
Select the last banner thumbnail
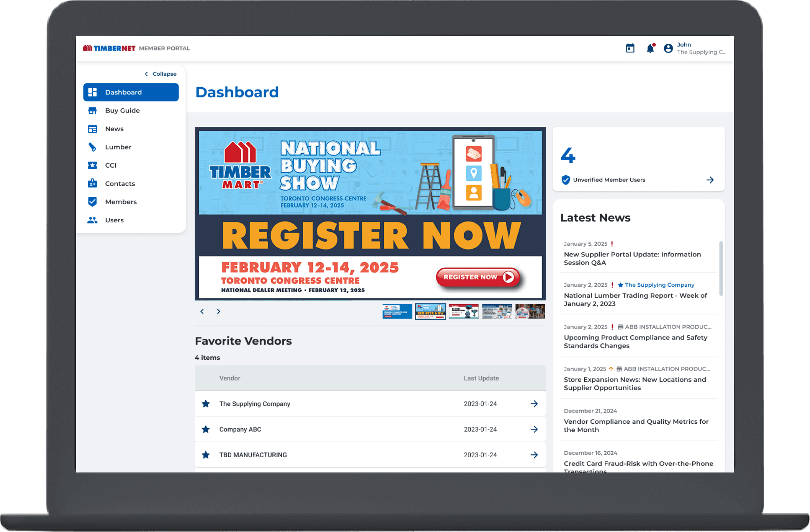(530, 311)
